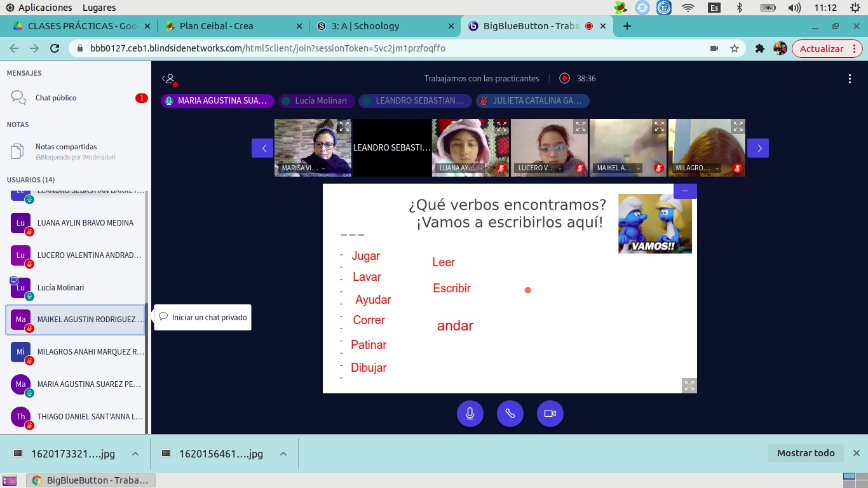The height and width of the screenshot is (488, 868).
Task: Leave audio with the phone button
Action: coord(510,414)
